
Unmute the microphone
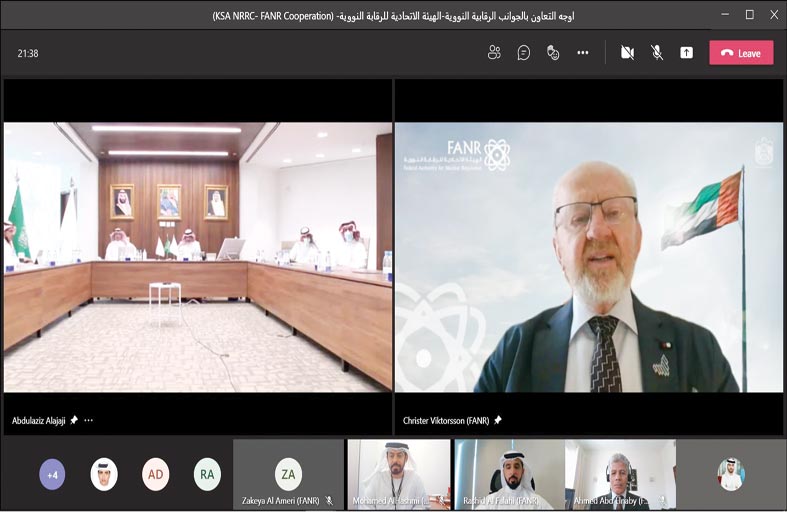click(657, 53)
